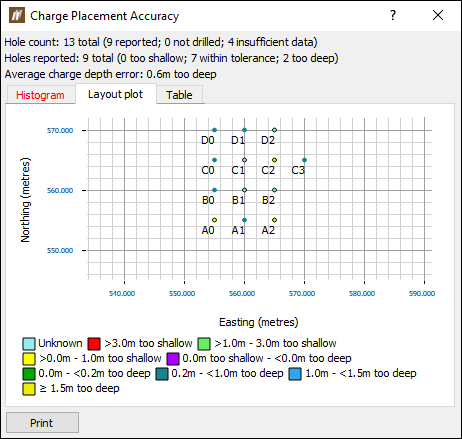
Task: Click the Unknown light-blue legend swatch
Action: (x=29, y=344)
